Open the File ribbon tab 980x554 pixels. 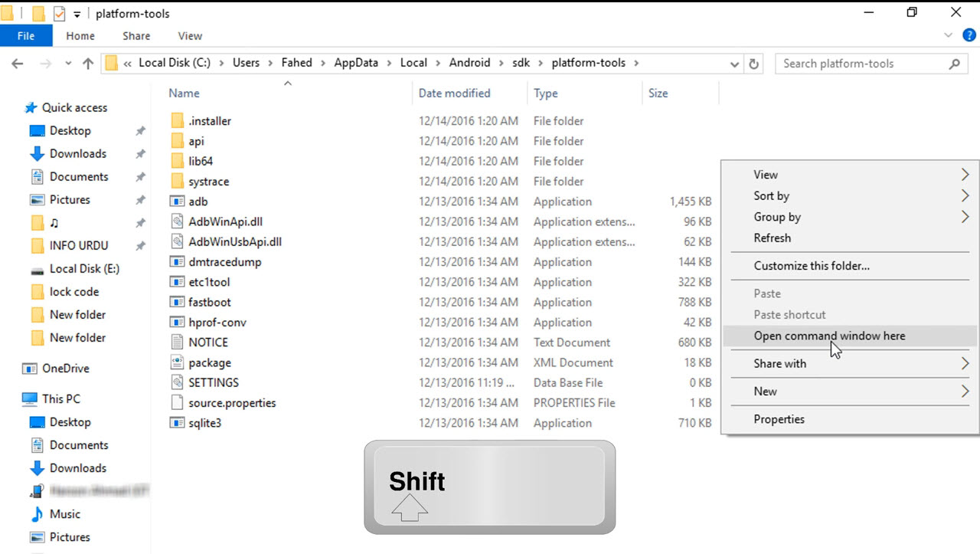[x=26, y=35]
